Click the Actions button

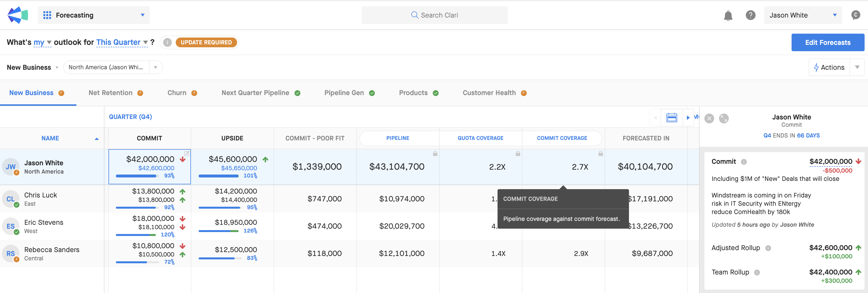[x=829, y=68]
